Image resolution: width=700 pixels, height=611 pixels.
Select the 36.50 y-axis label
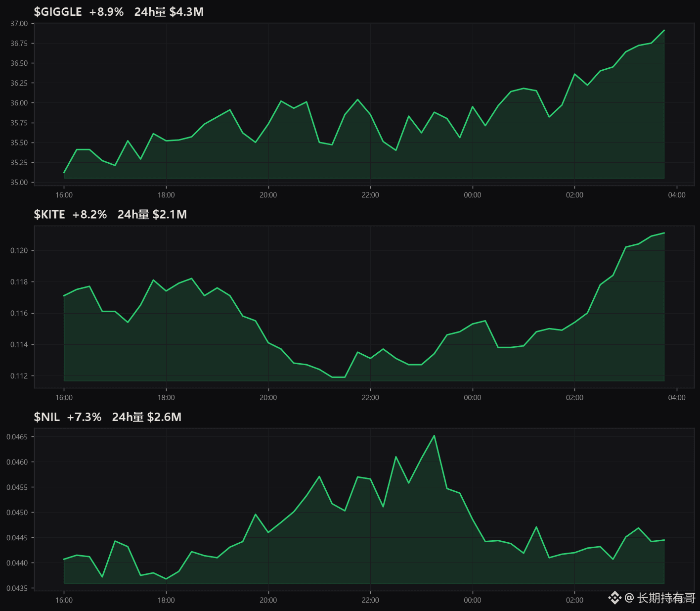click(19, 63)
